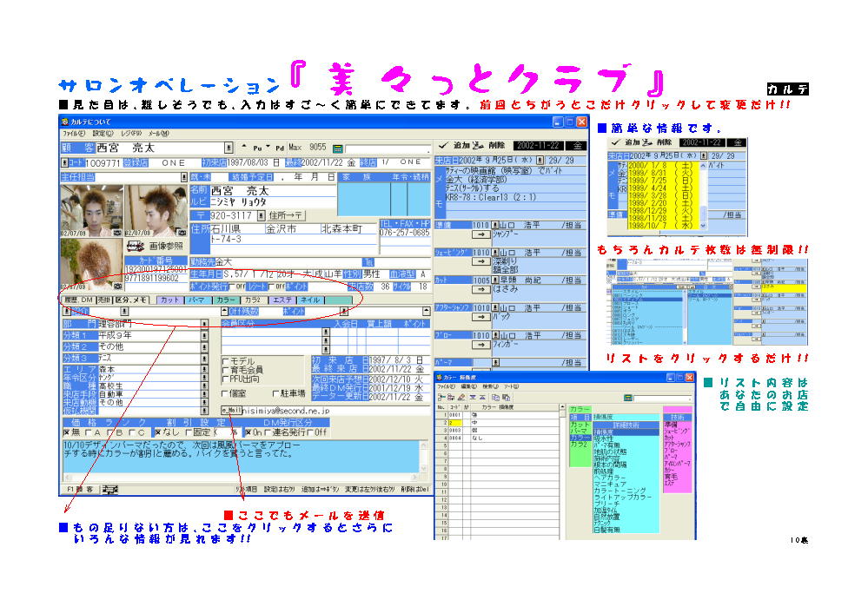Click the arrow button in ブロー row
This screenshot has height=613, width=868.
point(480,345)
